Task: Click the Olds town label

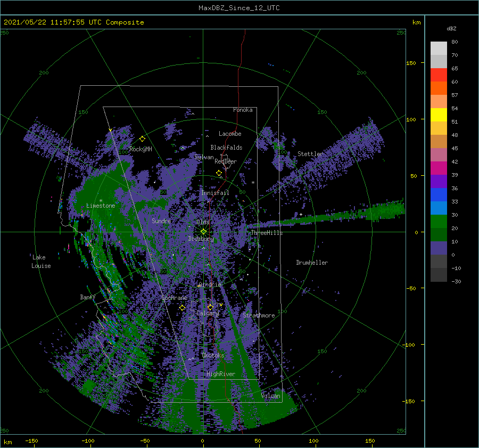Action: pyautogui.click(x=203, y=222)
